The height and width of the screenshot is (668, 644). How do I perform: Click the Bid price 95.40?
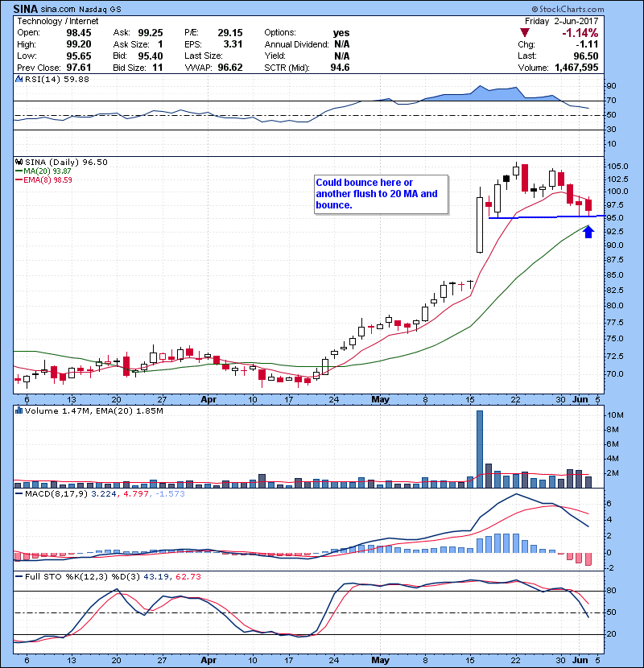point(151,56)
